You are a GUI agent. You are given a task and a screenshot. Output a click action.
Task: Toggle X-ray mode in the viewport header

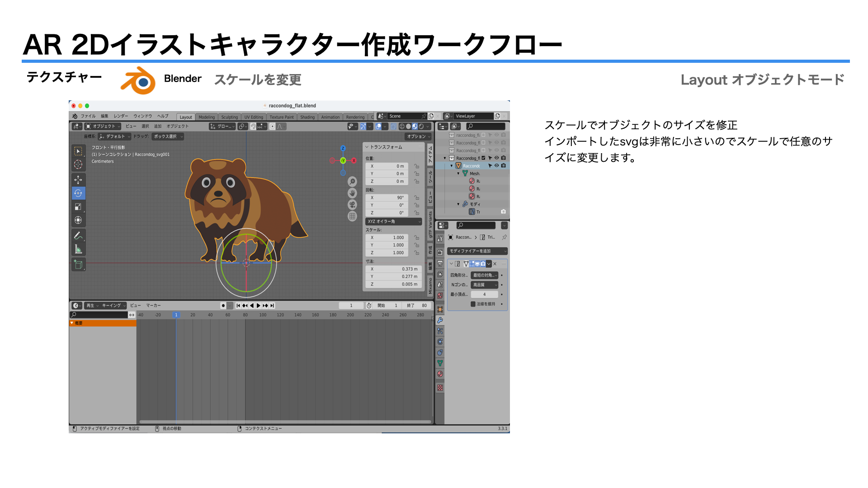[x=393, y=127]
